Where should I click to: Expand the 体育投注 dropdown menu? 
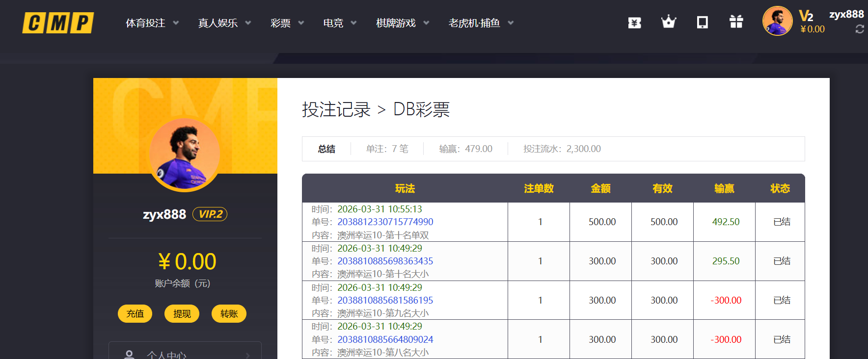152,23
